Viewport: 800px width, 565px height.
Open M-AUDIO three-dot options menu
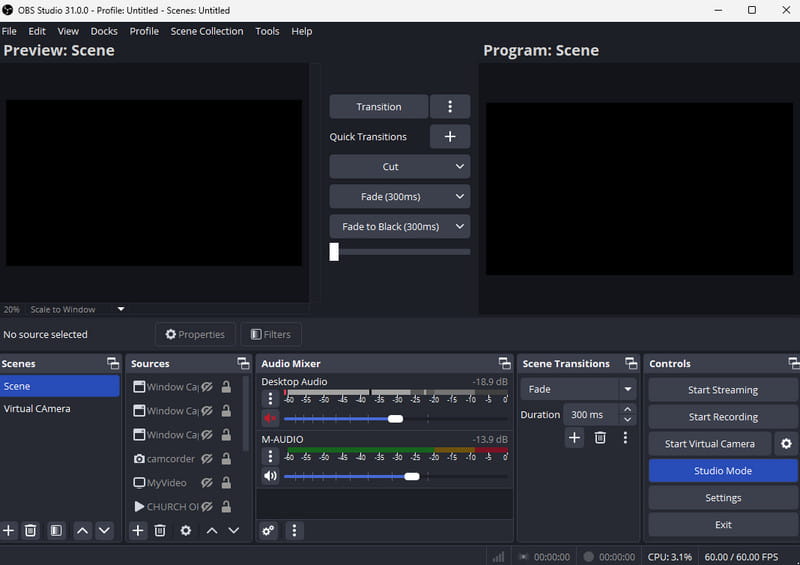[270, 456]
